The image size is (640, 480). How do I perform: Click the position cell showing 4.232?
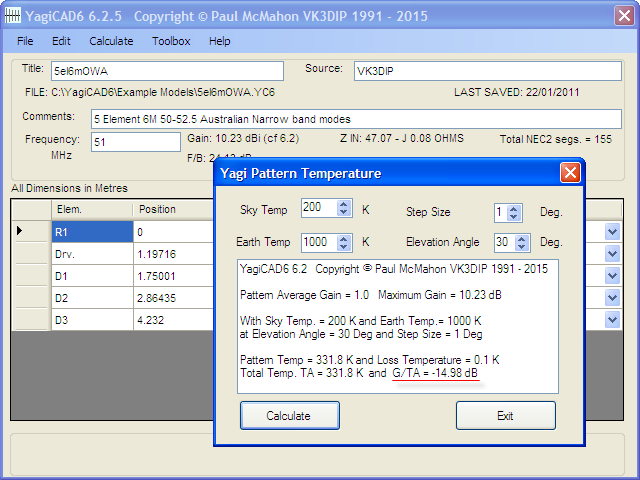click(x=173, y=320)
